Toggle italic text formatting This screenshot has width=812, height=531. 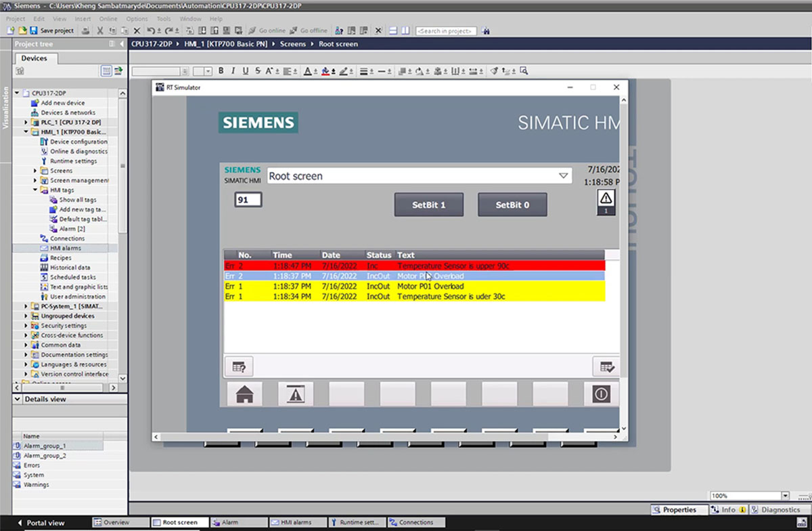pos(233,70)
